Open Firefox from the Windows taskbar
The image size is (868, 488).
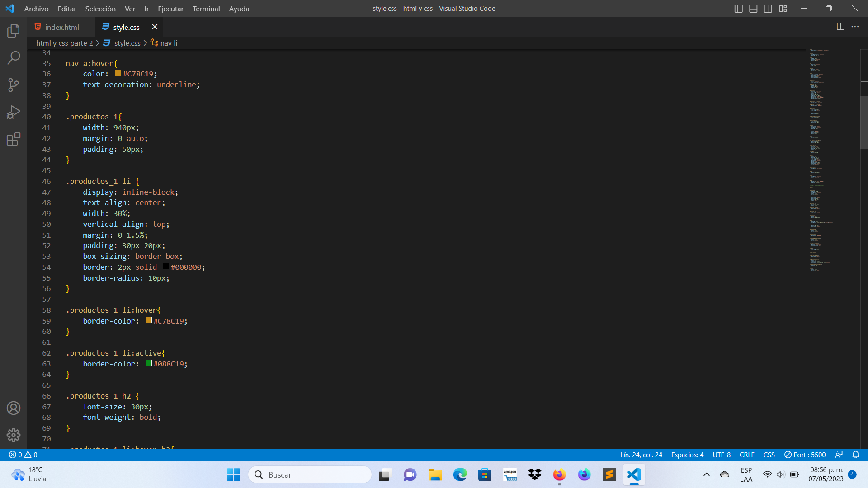(x=559, y=475)
